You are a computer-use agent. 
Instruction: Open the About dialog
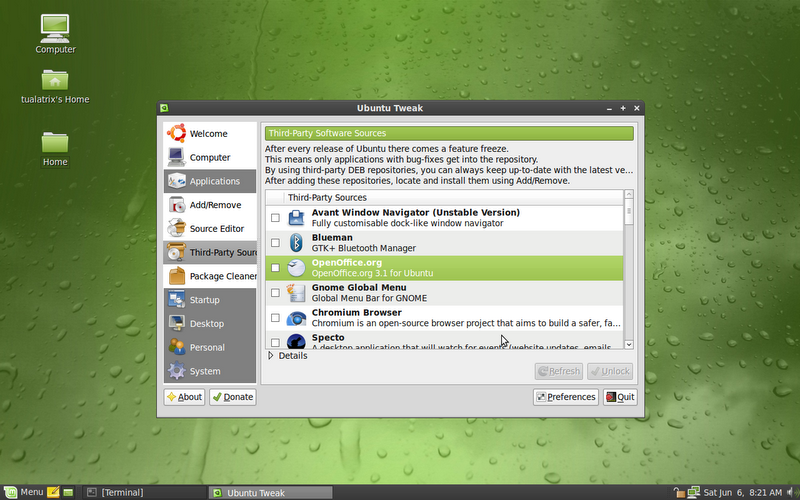coord(184,397)
